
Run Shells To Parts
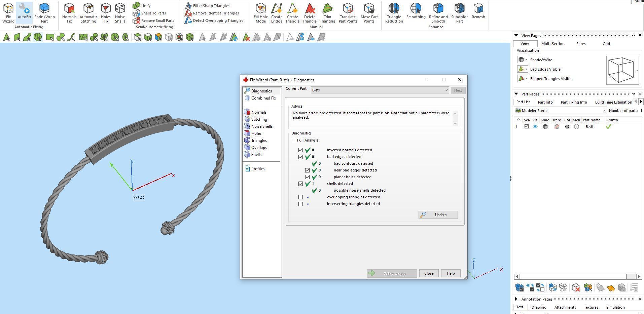click(x=149, y=13)
